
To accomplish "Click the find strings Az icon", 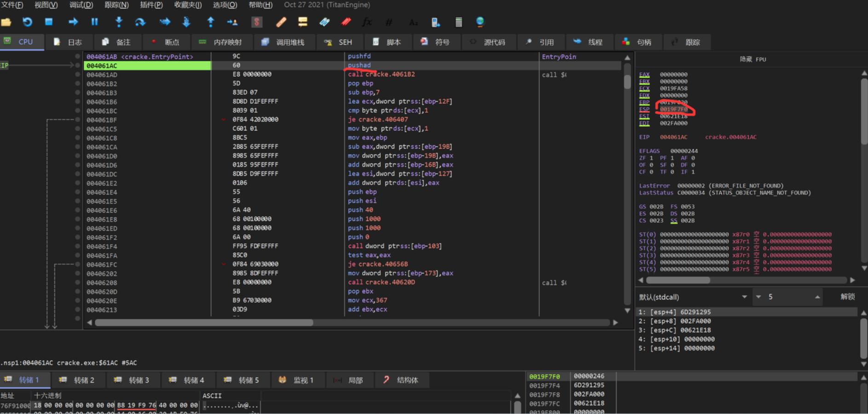I will [x=413, y=22].
